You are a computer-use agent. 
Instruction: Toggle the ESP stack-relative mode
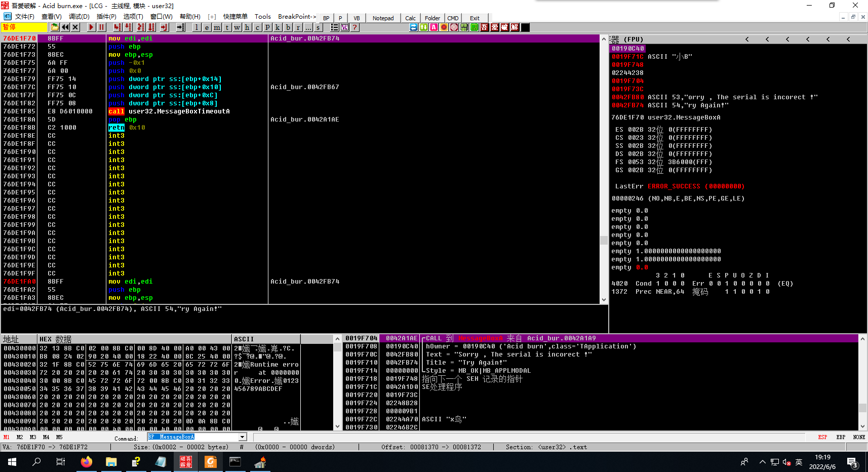pyautogui.click(x=822, y=437)
